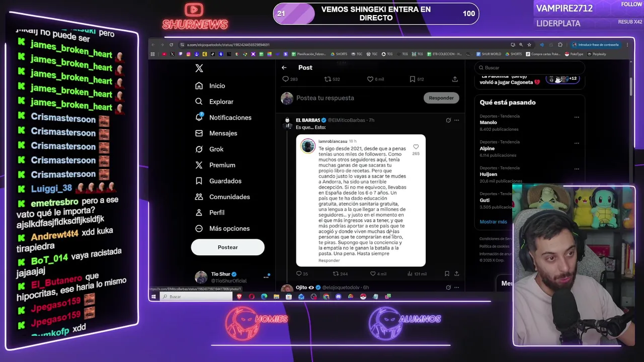Open more options for Huijsen trend
The height and width of the screenshot is (362, 644).
pos(577,169)
